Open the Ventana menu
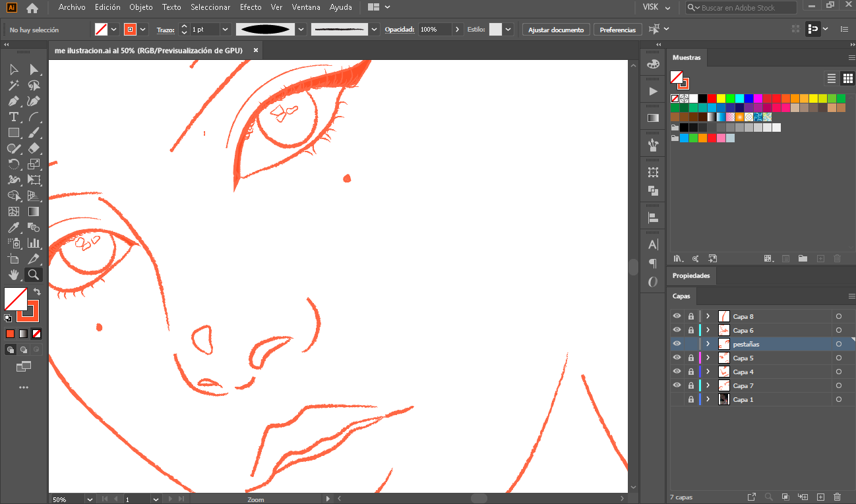This screenshot has height=504, width=856. tap(305, 7)
